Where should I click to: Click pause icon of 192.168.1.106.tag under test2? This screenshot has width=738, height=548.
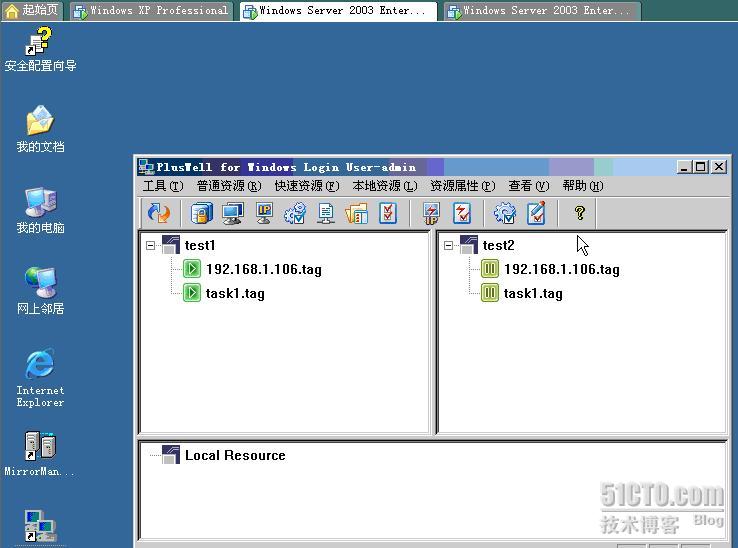click(490, 269)
